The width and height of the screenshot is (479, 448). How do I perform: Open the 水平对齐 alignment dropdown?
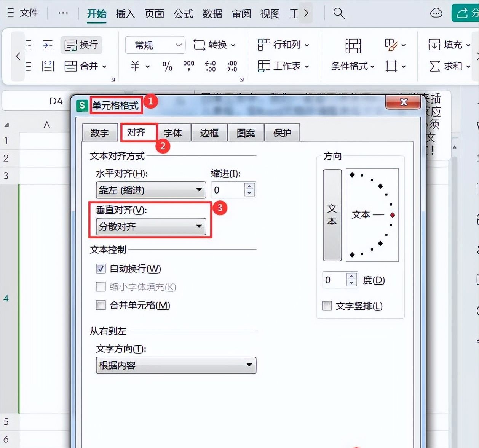tap(150, 190)
